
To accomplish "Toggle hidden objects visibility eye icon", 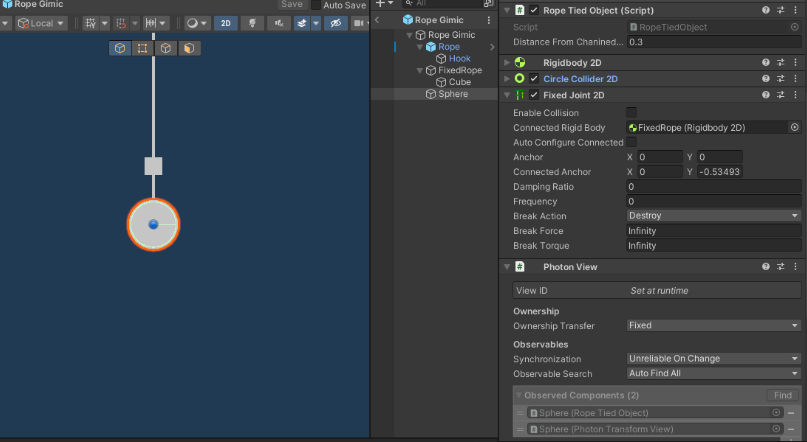I will tap(336, 23).
